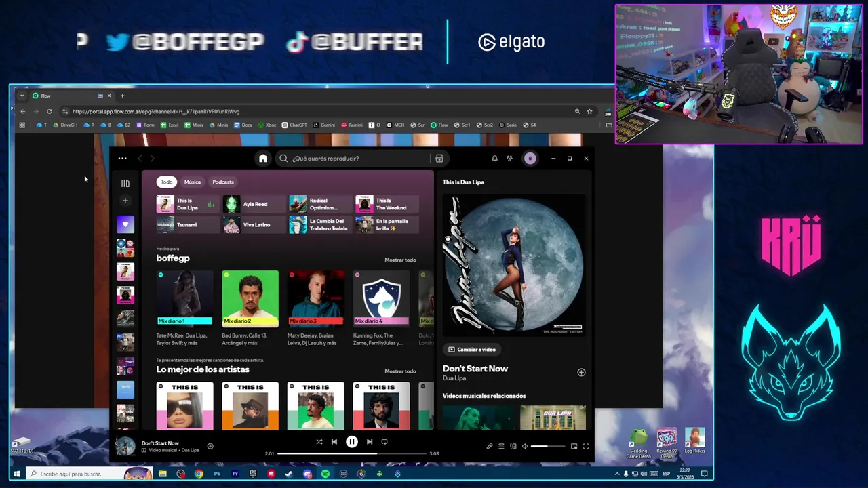Select the Podcasts filter chip

[x=223, y=182]
